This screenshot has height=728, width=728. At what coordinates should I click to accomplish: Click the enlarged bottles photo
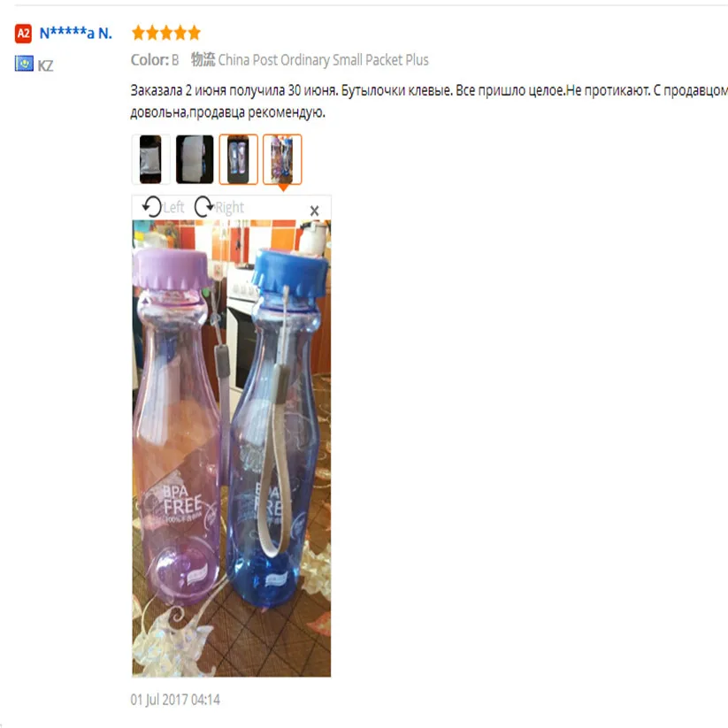(232, 448)
